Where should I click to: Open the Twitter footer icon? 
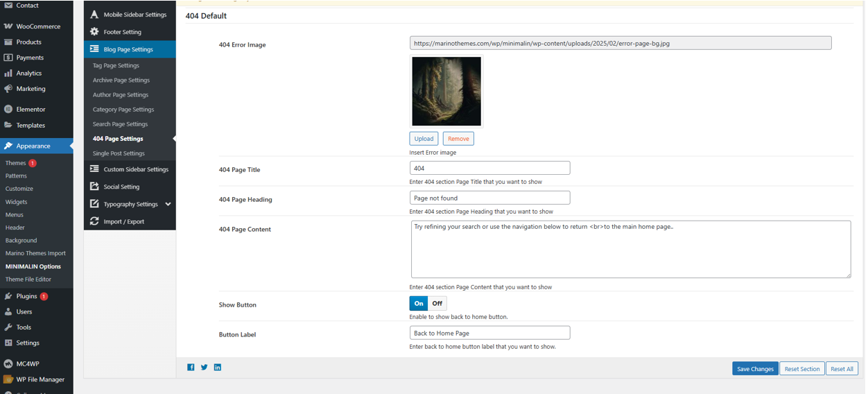(204, 368)
